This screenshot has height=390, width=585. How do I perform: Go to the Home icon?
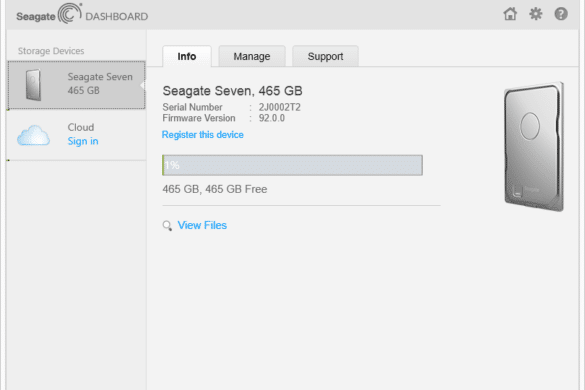pyautogui.click(x=510, y=14)
